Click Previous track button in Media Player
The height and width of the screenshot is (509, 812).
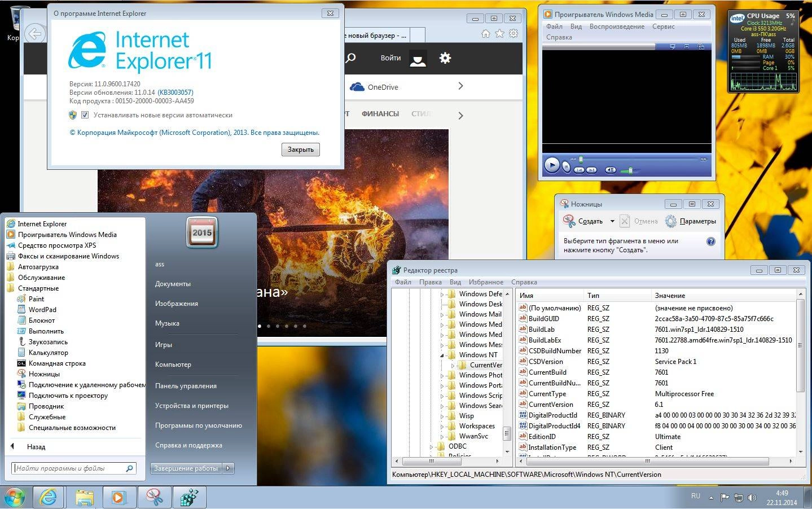[579, 170]
